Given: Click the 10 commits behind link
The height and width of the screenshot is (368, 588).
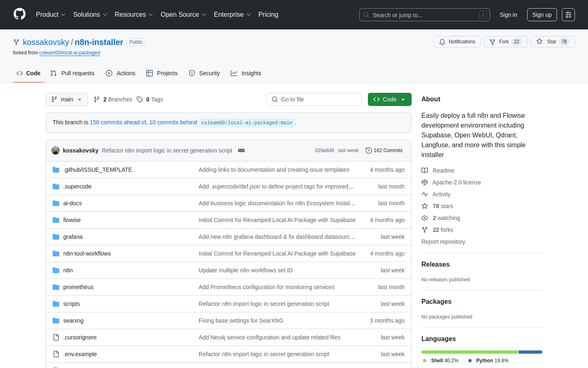Looking at the screenshot, I should 173,122.
